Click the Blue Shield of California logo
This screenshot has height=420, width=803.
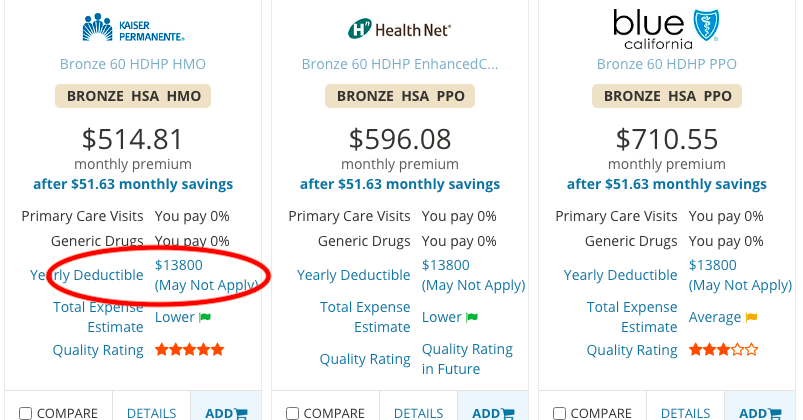[666, 29]
